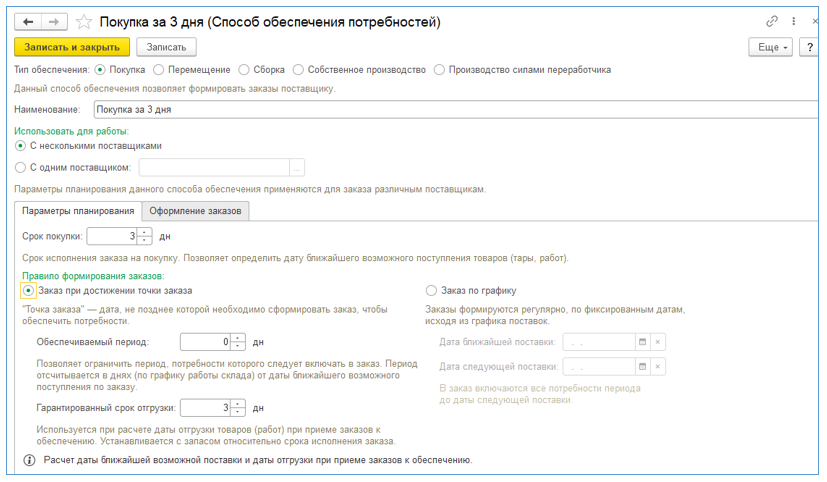Click the Записать button
The height and width of the screenshot is (482, 827).
(167, 47)
